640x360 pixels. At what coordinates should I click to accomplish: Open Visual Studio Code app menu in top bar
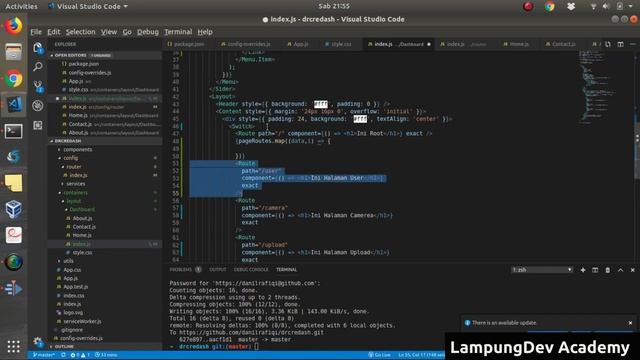88,7
